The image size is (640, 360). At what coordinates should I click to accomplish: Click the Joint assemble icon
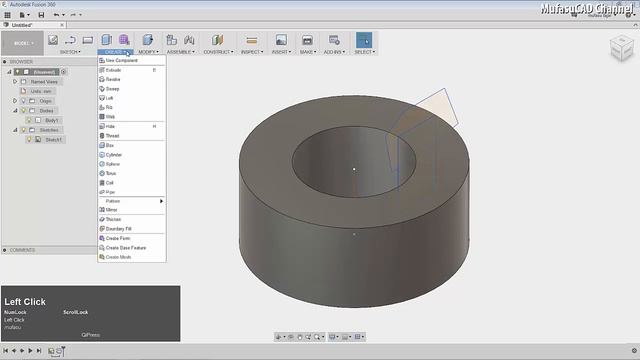189,40
